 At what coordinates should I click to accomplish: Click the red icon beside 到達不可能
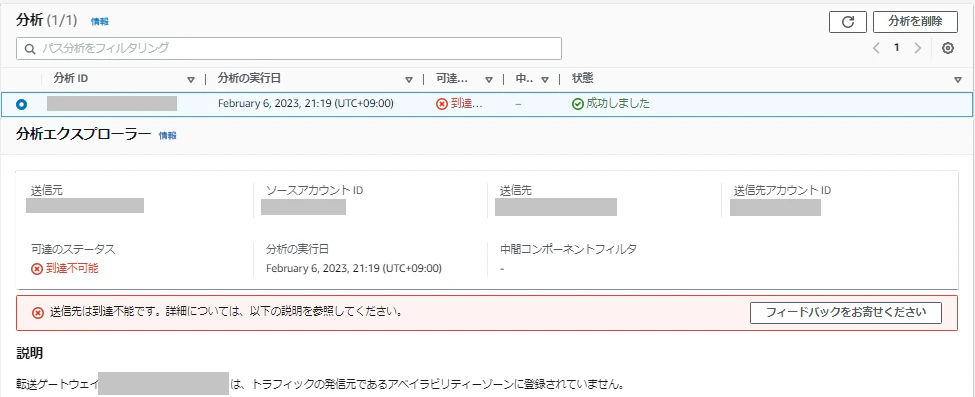coord(37,269)
